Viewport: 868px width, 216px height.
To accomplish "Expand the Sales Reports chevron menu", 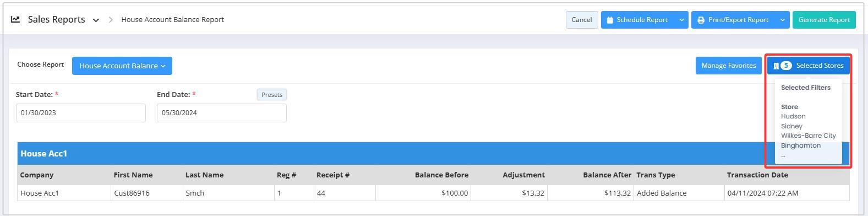I will click(96, 20).
